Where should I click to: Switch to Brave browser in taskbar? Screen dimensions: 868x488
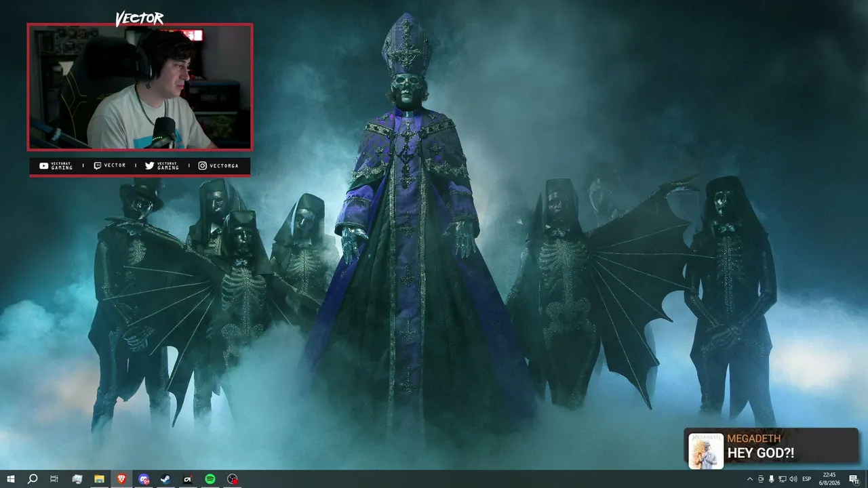[x=121, y=479]
